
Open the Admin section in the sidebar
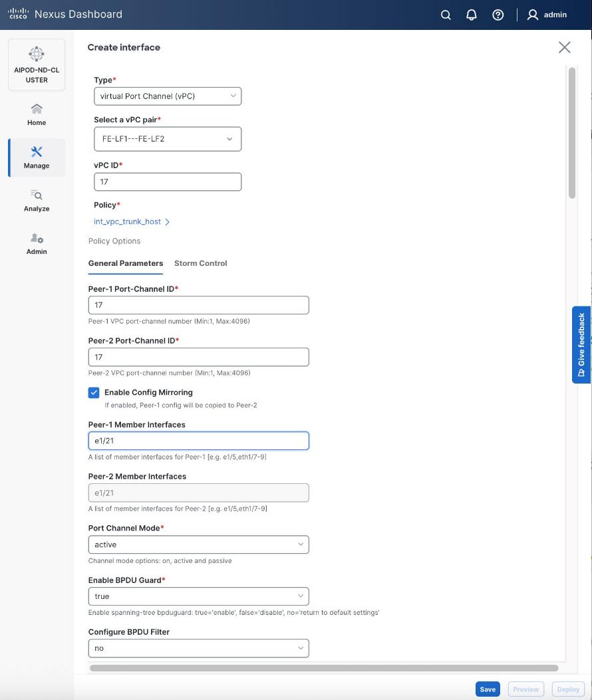(x=36, y=243)
